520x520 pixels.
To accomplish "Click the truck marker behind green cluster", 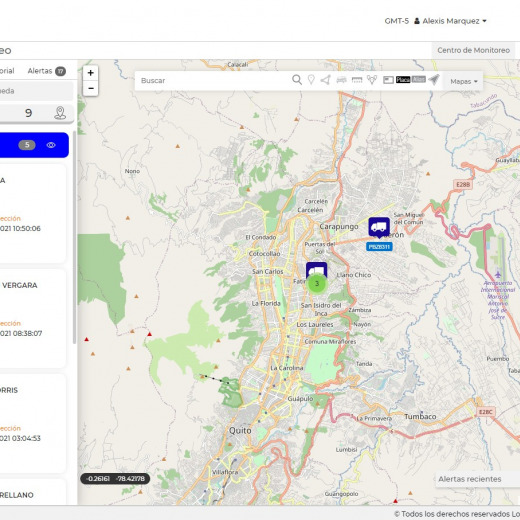I will click(x=316, y=268).
